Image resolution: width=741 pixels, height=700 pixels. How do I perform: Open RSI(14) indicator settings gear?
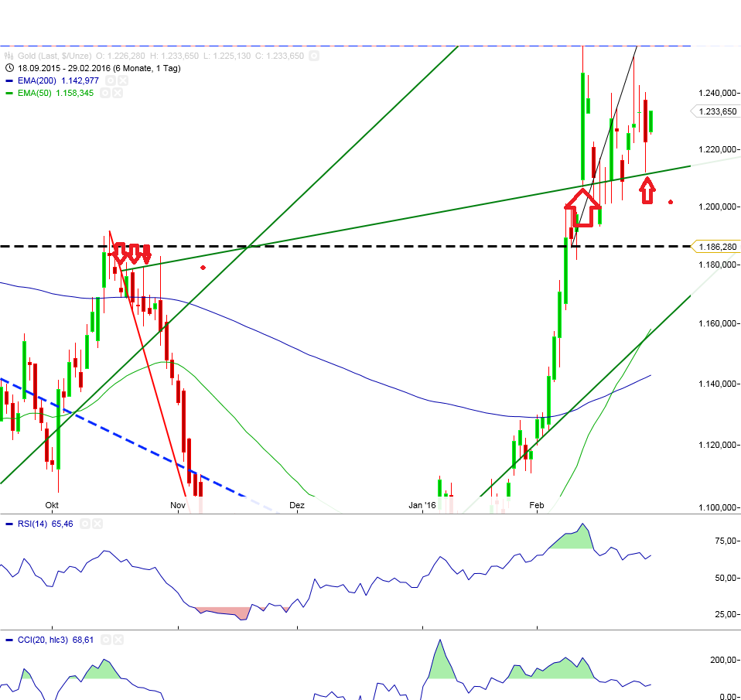(x=84, y=524)
